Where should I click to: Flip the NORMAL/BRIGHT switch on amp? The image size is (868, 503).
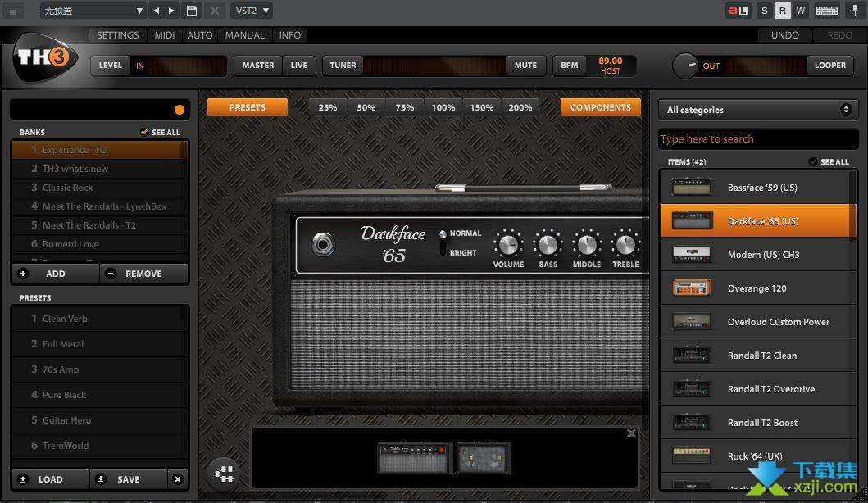[x=443, y=243]
